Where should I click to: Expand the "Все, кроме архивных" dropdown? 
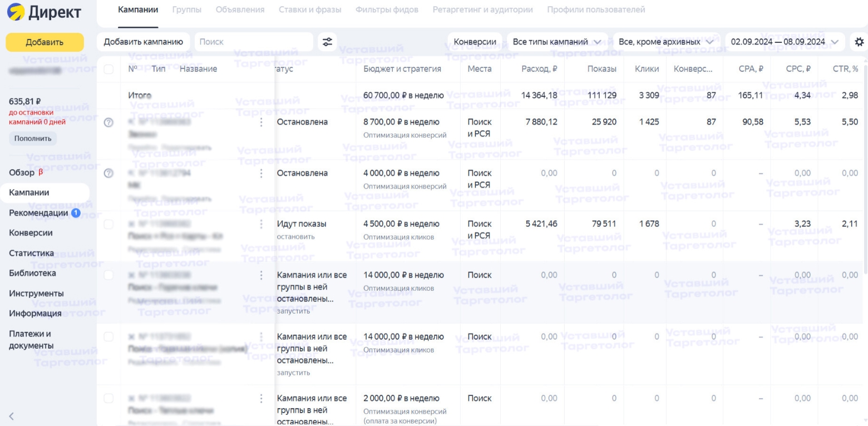666,42
